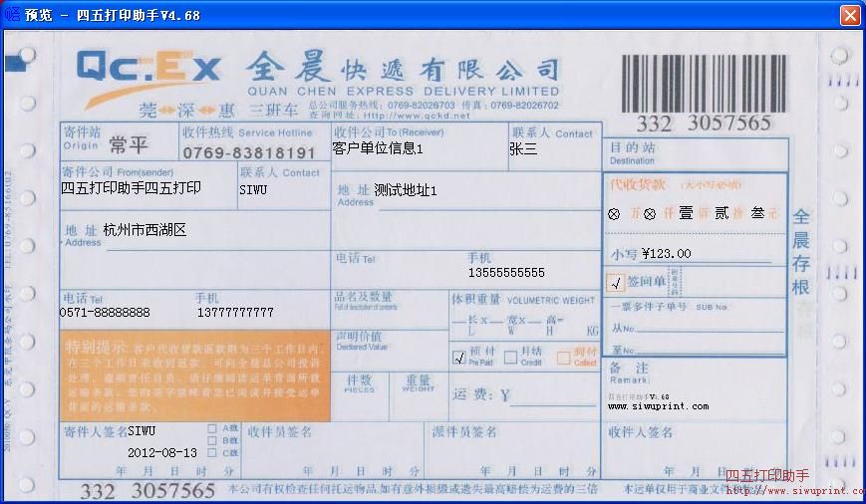Click sender company 四五打印助手四五打印
866x504 pixels.
[131, 188]
